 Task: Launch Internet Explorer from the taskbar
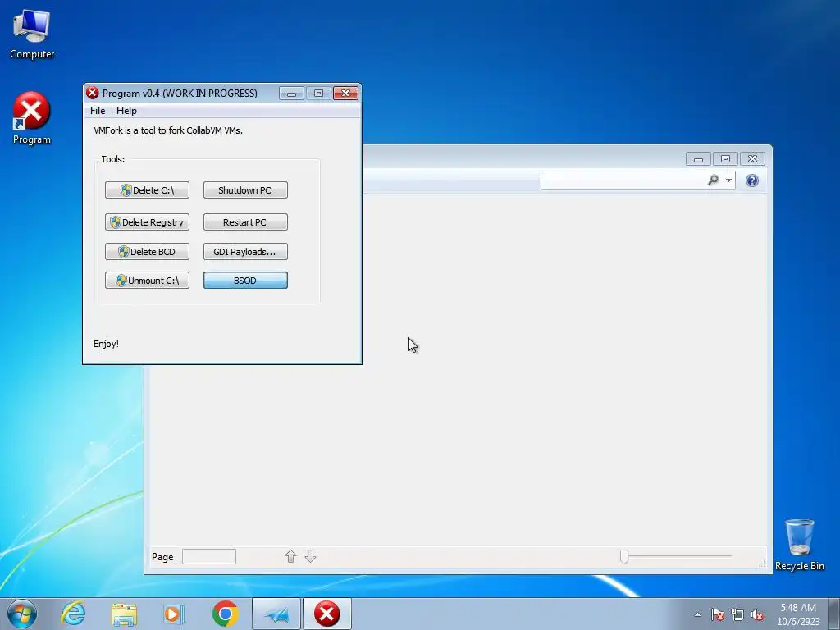pos(73,614)
